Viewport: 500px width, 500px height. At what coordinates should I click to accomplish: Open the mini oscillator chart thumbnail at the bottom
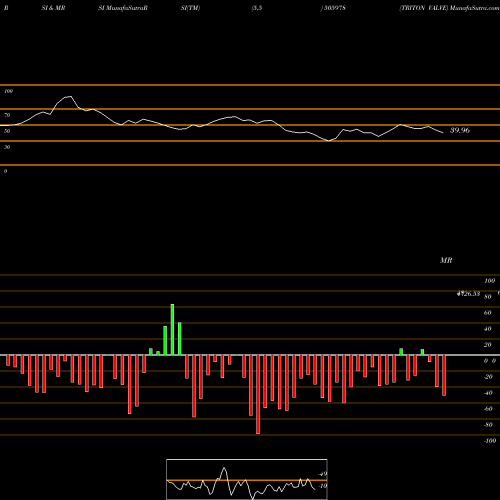click(247, 479)
